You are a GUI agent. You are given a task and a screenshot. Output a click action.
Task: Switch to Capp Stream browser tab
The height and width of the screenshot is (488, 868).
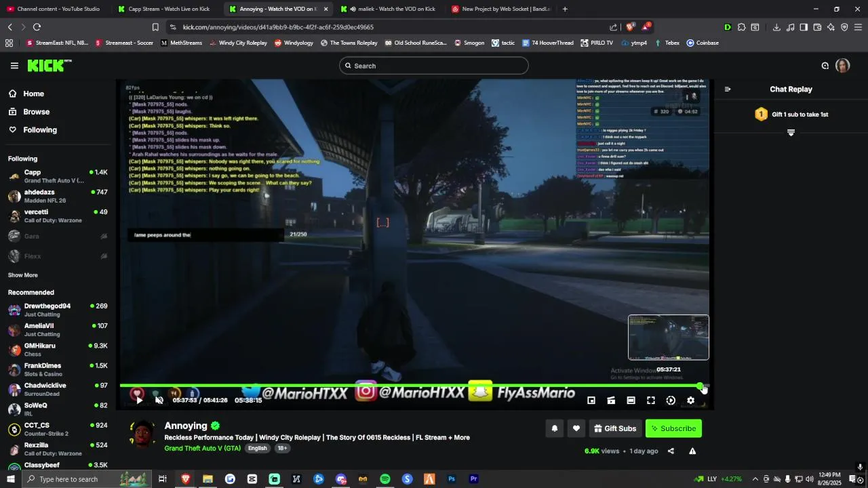[x=166, y=9]
